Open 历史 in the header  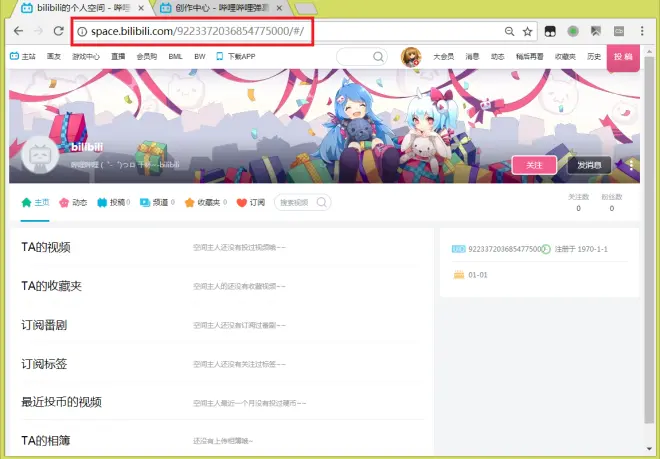point(594,56)
